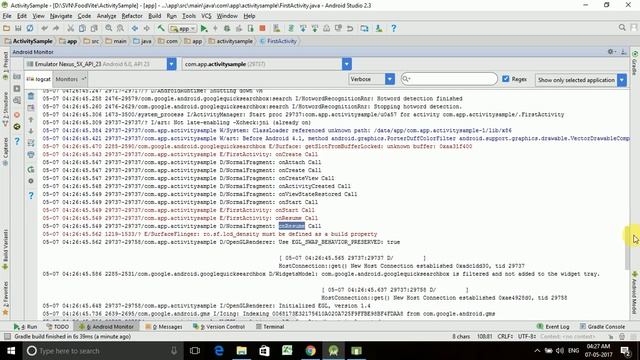Screen dimensions: 640x360
Task: Click the red Stop button in toolbar
Action: point(262,28)
